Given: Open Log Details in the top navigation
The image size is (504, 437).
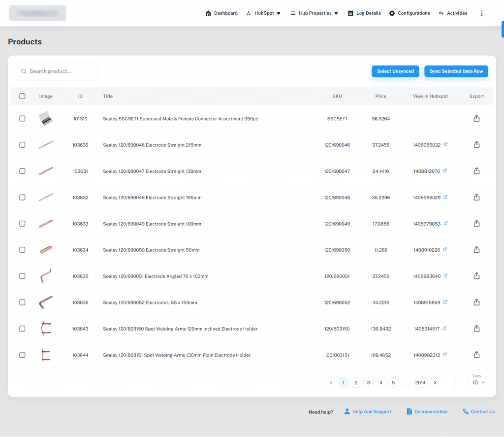Looking at the screenshot, I should (x=364, y=13).
